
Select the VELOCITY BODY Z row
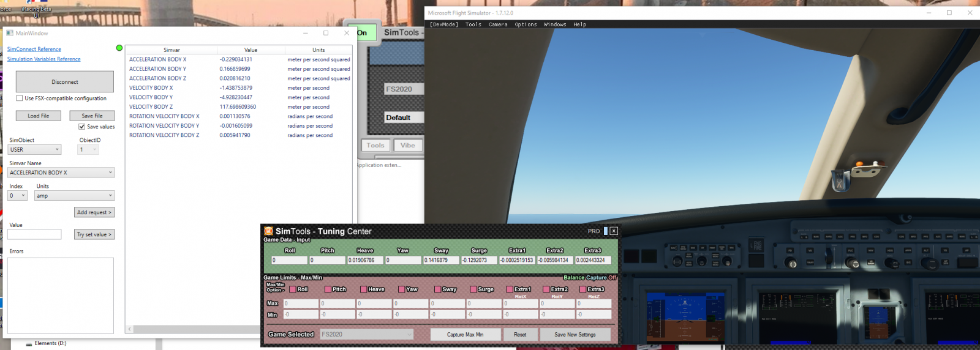[239, 107]
